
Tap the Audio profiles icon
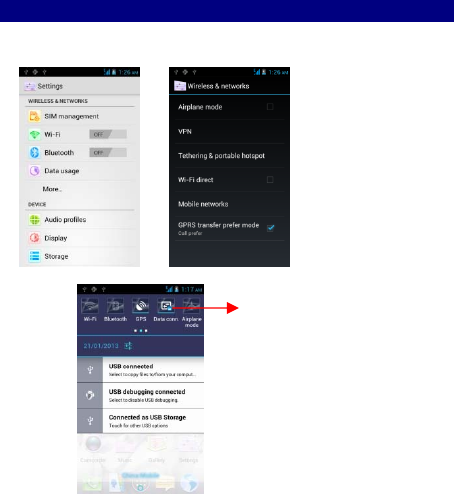coord(34,220)
